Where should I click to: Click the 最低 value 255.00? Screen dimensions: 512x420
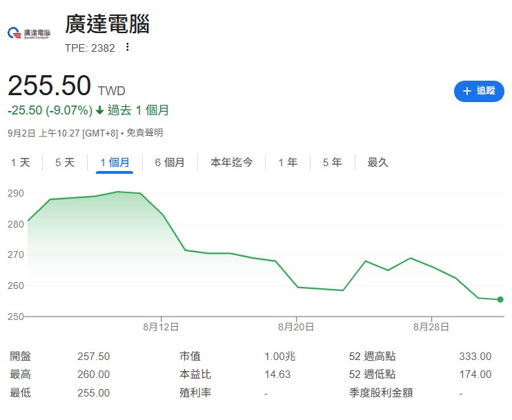93,393
